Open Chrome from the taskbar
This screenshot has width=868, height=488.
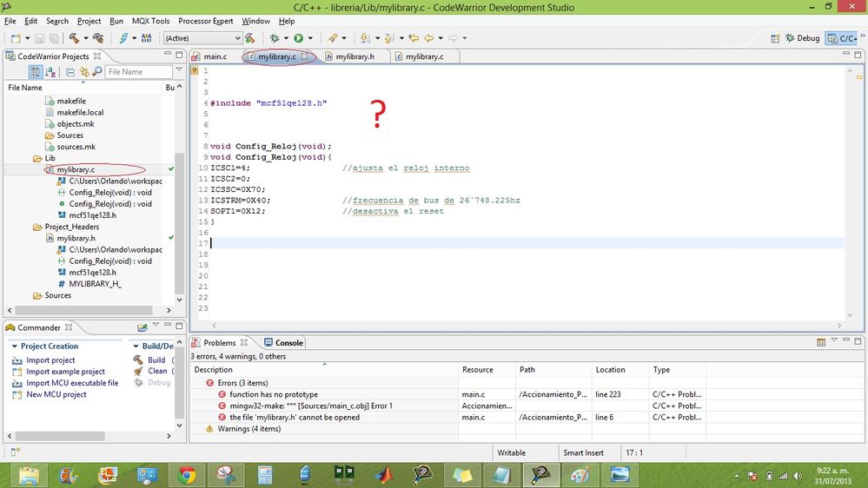click(x=187, y=475)
